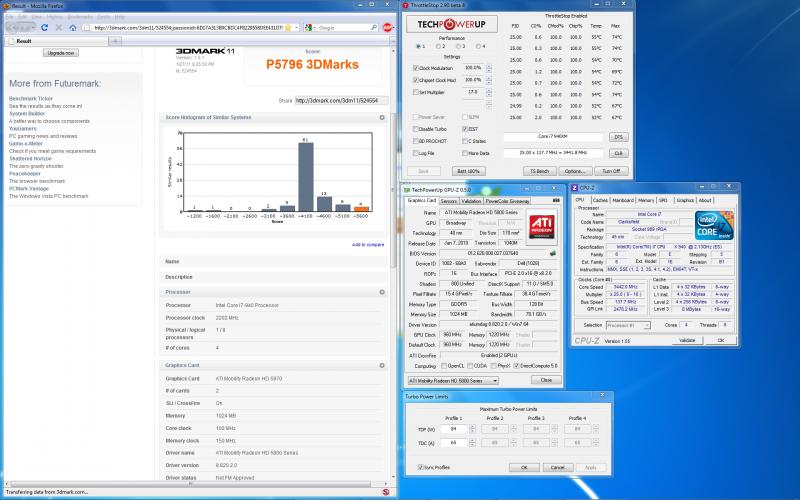Click the status bar blocked-content icon
This screenshot has height=500, width=800.
click(386, 492)
